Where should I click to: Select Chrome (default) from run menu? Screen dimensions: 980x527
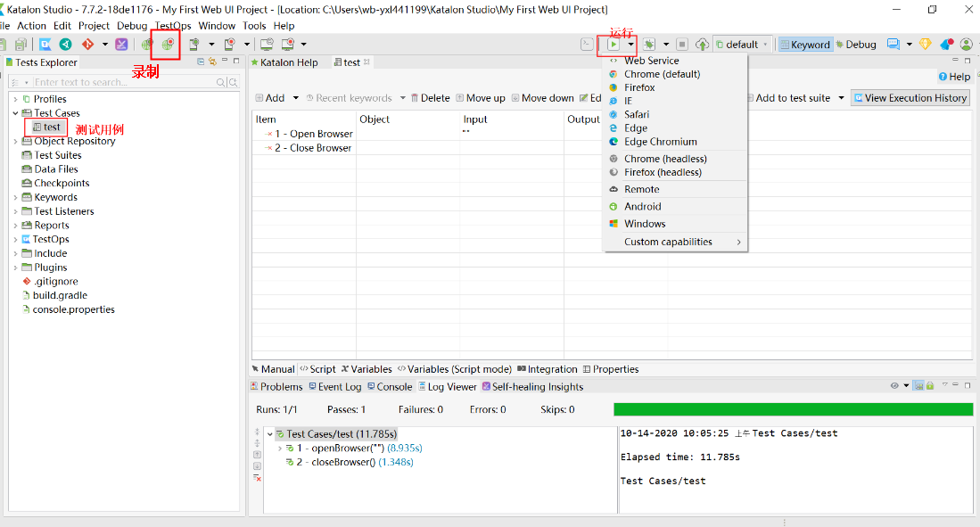(675, 74)
